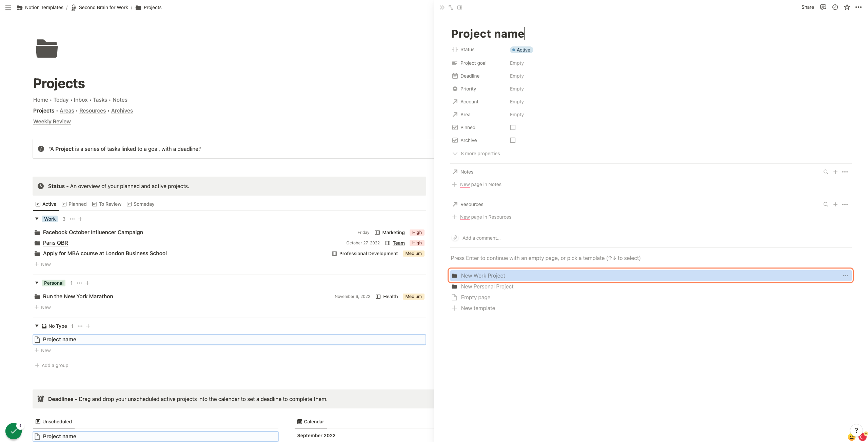868x442 pixels.
Task: Collapse the Personal group
Action: click(x=37, y=283)
